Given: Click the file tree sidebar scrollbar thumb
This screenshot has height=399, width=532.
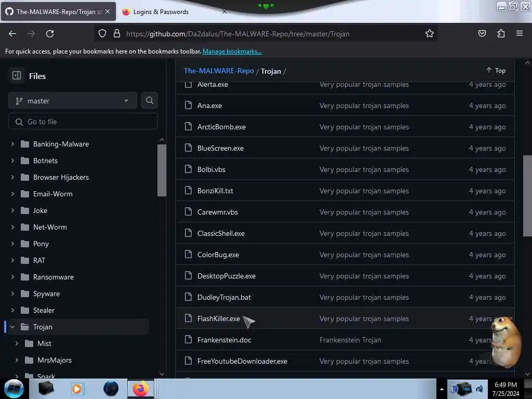Looking at the screenshot, I should pos(162,170).
